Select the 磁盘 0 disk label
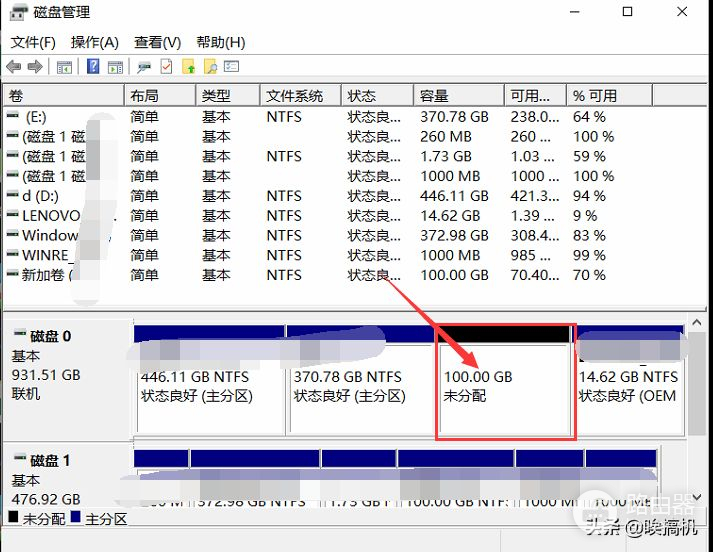This screenshot has height=552, width=713. point(52,337)
